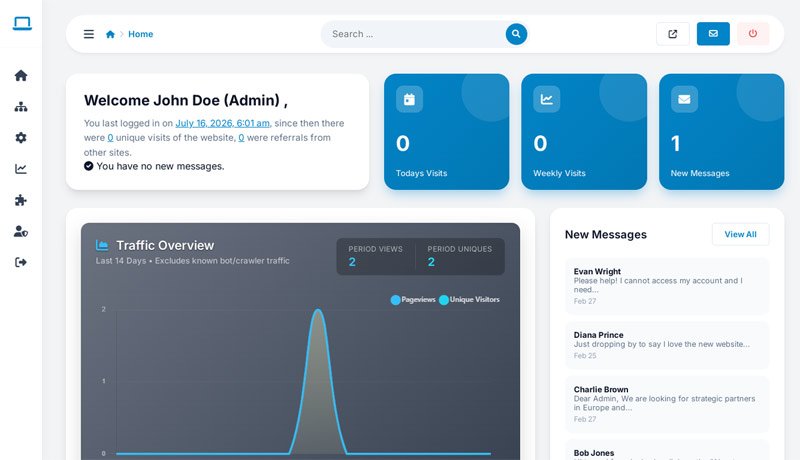Screen dimensions: 800x460
Task: Click the chart icon on Weekly Visits
Action: point(546,99)
